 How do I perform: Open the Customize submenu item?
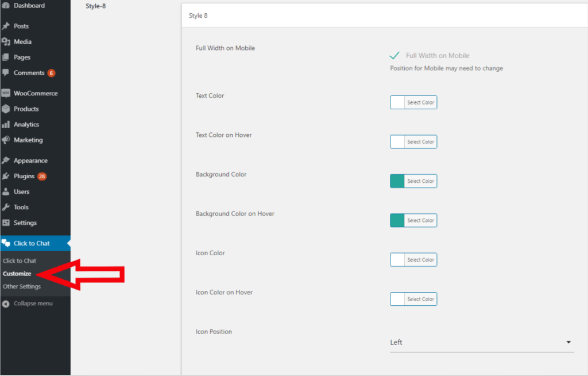click(x=17, y=274)
